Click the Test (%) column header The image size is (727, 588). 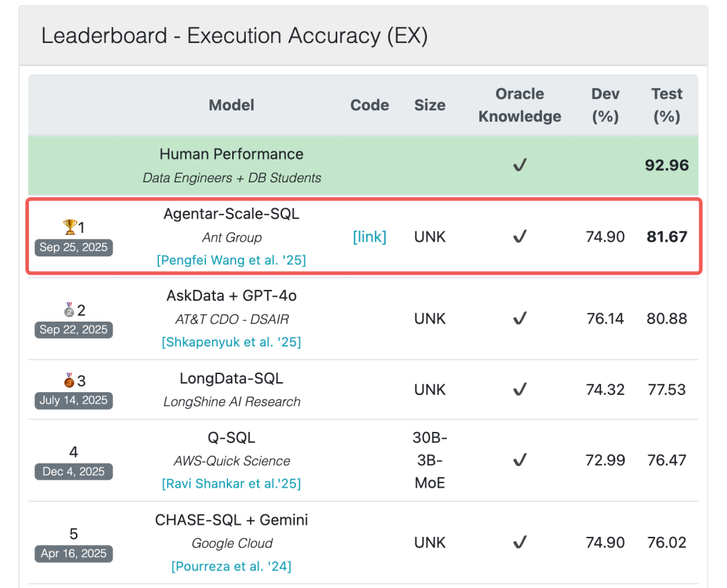[x=666, y=105]
